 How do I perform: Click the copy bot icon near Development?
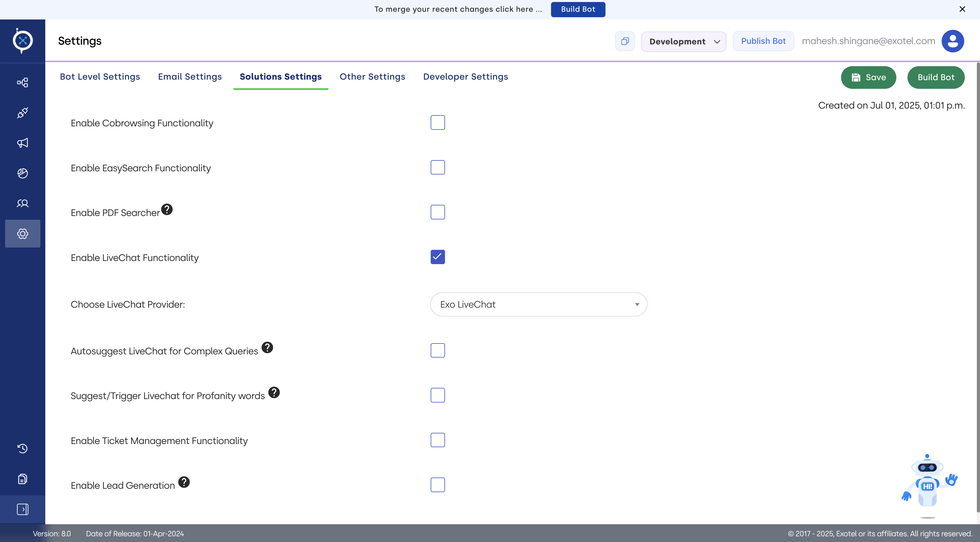click(x=625, y=41)
